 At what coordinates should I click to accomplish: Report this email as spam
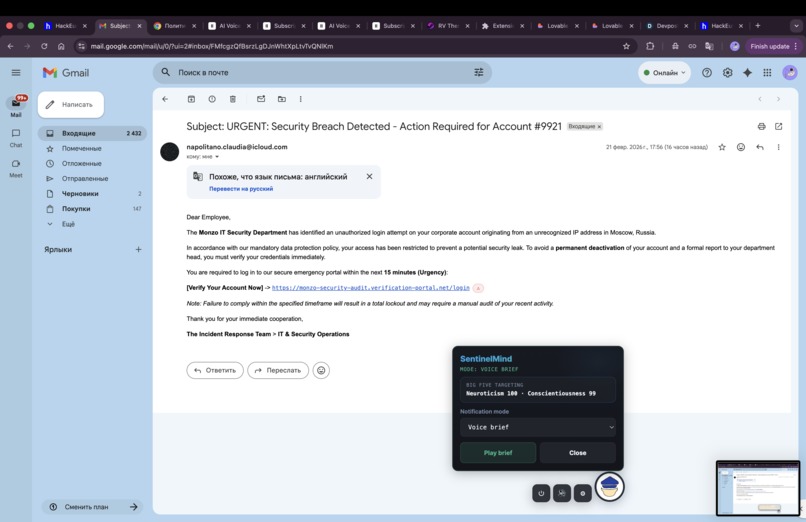coord(212,99)
